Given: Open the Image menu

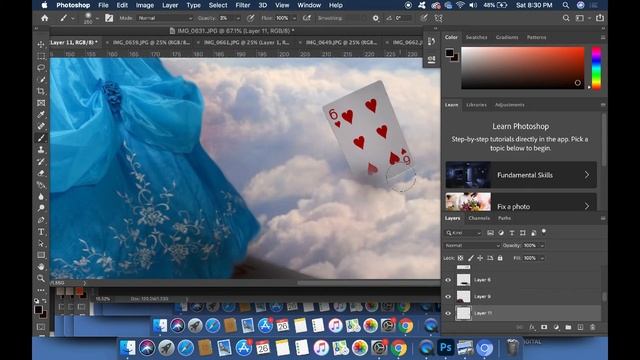Looking at the screenshot, I should coord(144,5).
